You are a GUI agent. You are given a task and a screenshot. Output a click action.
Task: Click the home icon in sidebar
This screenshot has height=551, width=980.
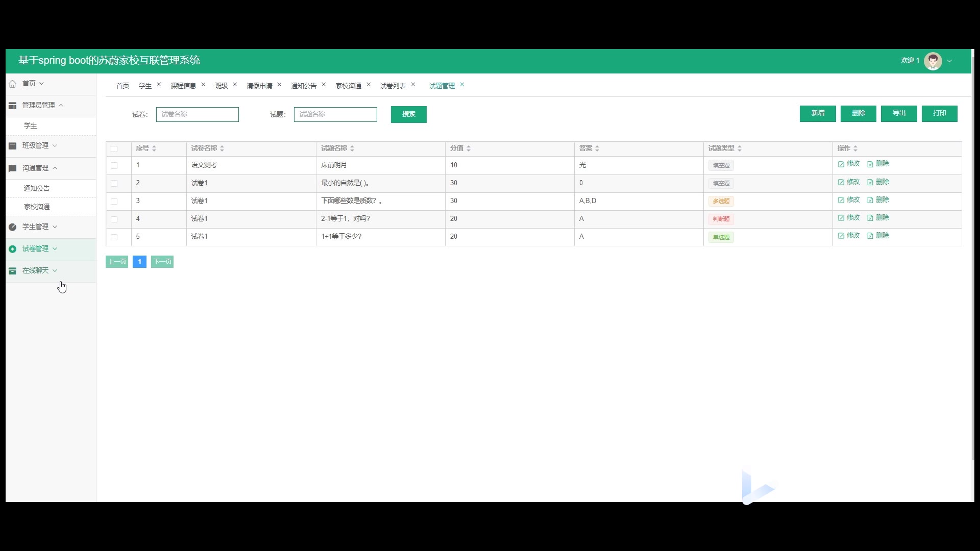point(13,84)
